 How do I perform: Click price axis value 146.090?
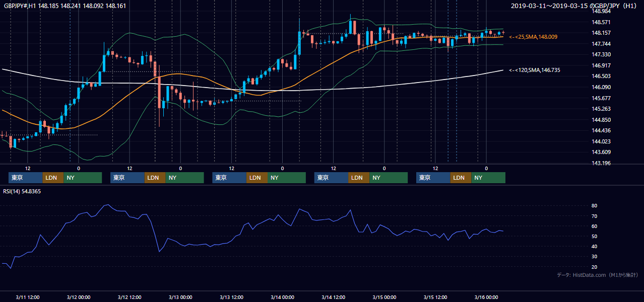pos(601,87)
